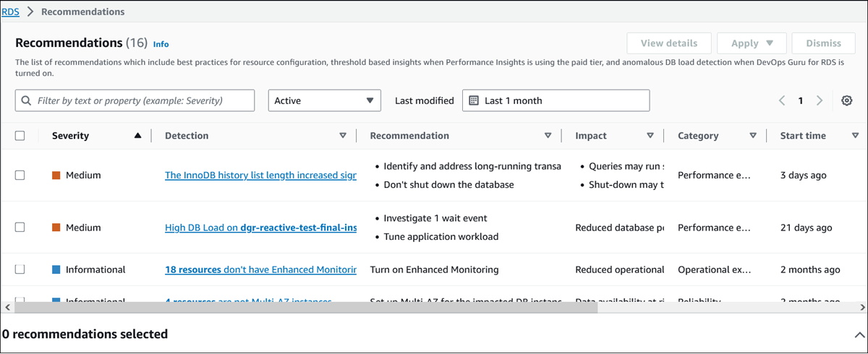The height and width of the screenshot is (354, 868).
Task: Expand the 0 recommendations selected panel
Action: pos(858,334)
